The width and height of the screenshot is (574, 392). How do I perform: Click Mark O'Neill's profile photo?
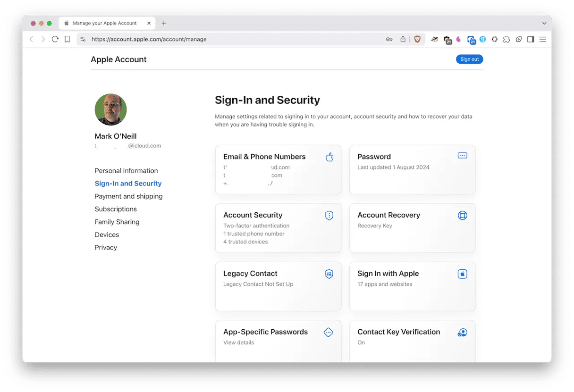point(111,109)
